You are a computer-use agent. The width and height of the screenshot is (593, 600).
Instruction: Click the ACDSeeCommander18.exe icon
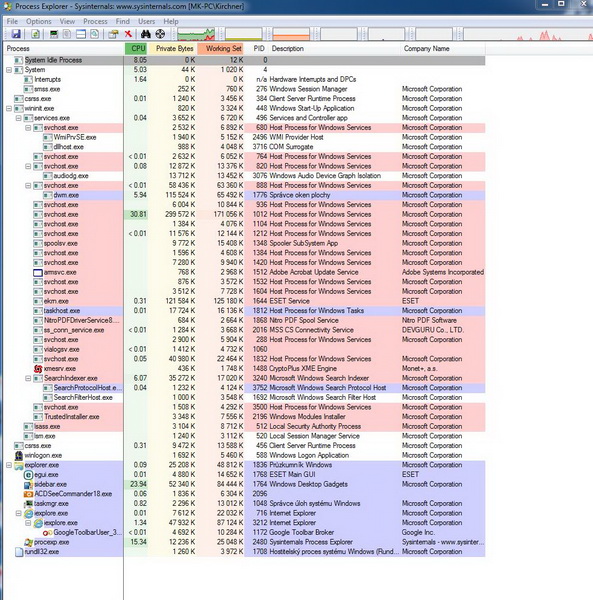[28, 494]
